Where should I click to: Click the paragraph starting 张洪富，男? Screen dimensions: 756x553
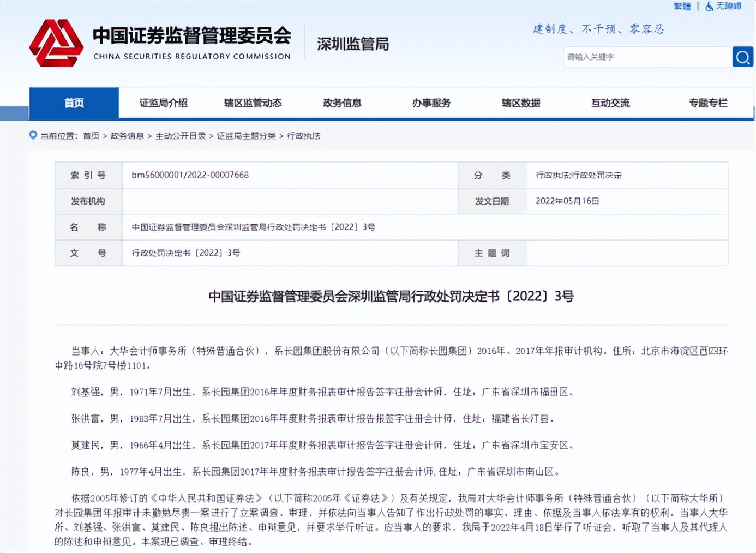pyautogui.click(x=313, y=418)
